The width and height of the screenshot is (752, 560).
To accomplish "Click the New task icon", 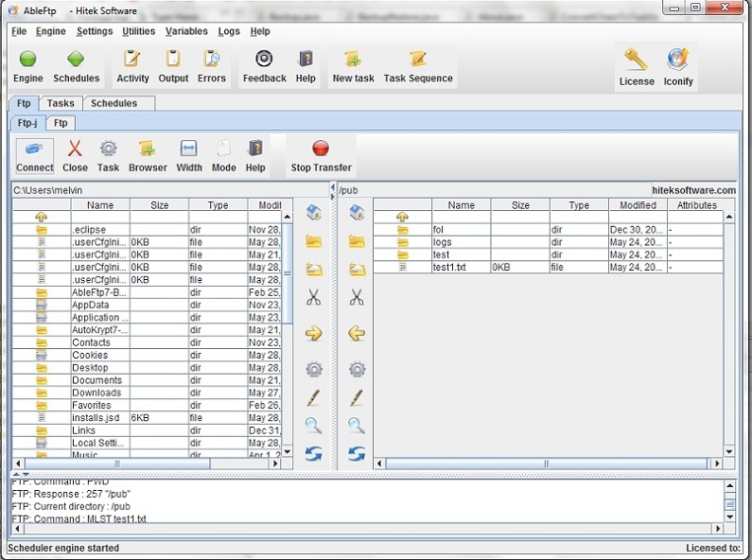I will click(x=353, y=66).
